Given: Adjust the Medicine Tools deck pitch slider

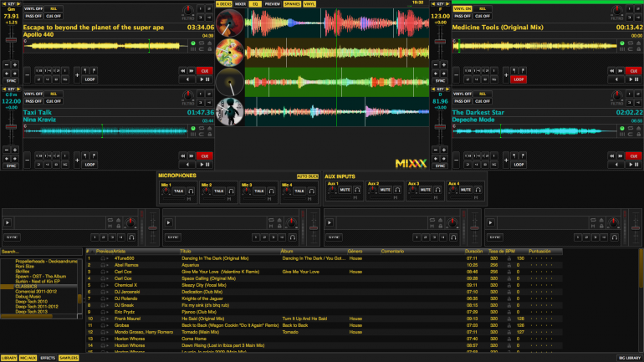Looking at the screenshot, I should tap(440, 42).
